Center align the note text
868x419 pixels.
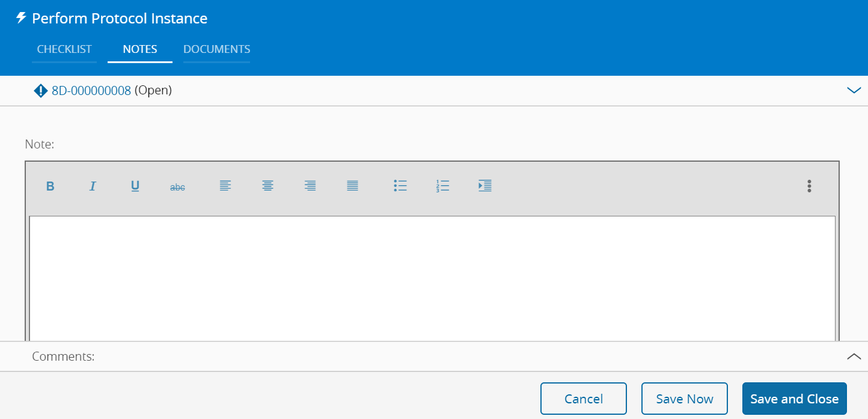(268, 186)
